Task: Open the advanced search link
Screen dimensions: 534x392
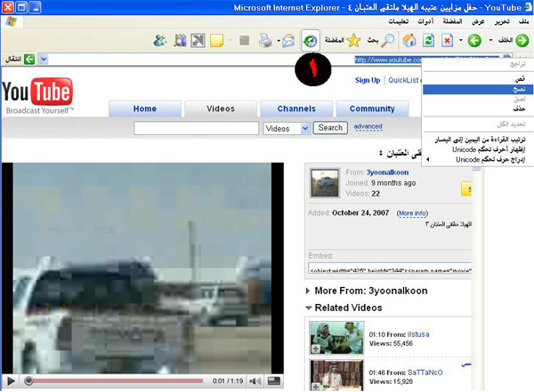Action: point(368,126)
